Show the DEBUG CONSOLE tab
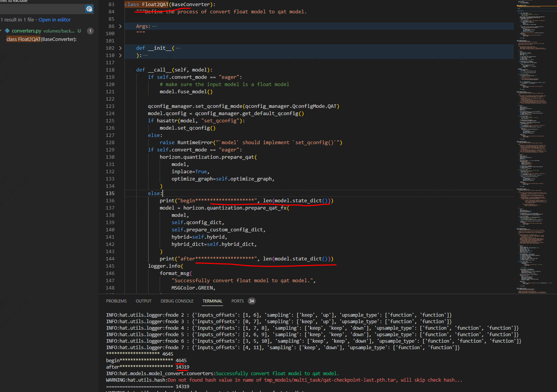This screenshot has height=392, width=557. point(177,301)
